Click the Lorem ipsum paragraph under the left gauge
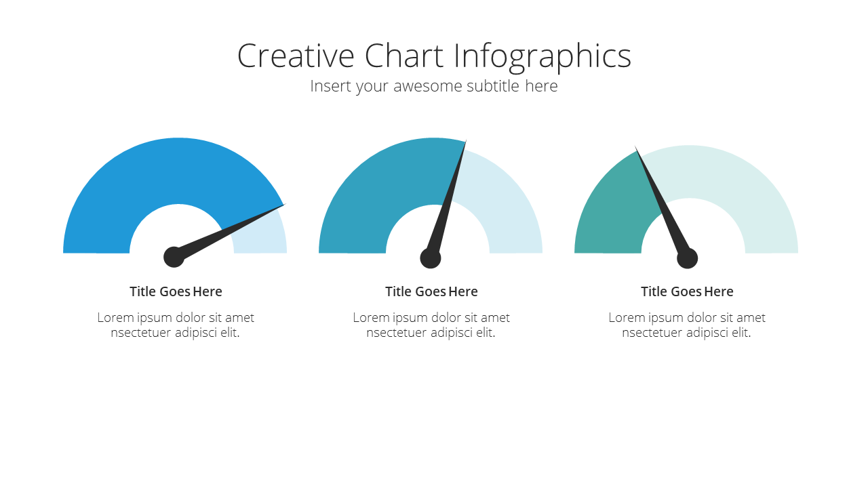This screenshot has width=868, height=488. point(176,325)
